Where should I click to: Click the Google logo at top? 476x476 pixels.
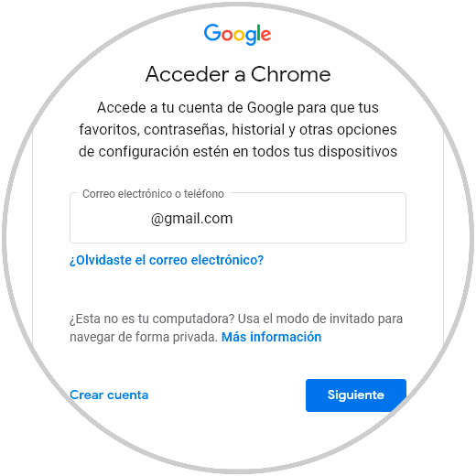click(237, 34)
